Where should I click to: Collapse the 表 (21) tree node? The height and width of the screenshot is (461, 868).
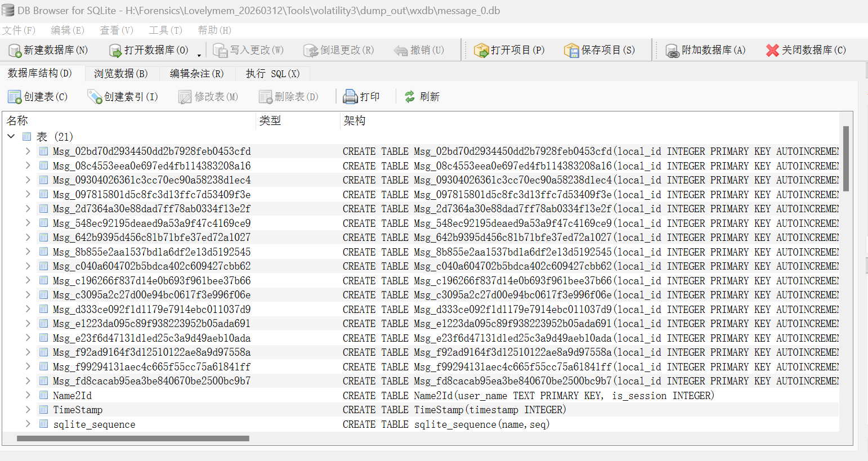(x=11, y=136)
